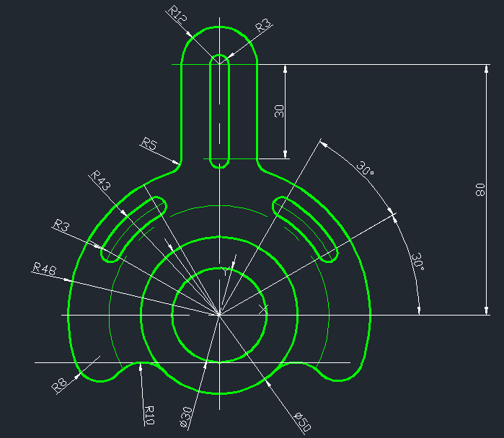This screenshot has width=504, height=438.
Task: Click the R3 dimension label at top right
Action: (x=264, y=25)
